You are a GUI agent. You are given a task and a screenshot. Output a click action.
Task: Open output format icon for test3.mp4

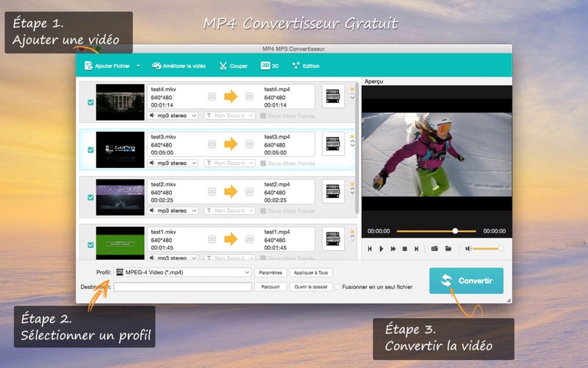[x=333, y=144]
